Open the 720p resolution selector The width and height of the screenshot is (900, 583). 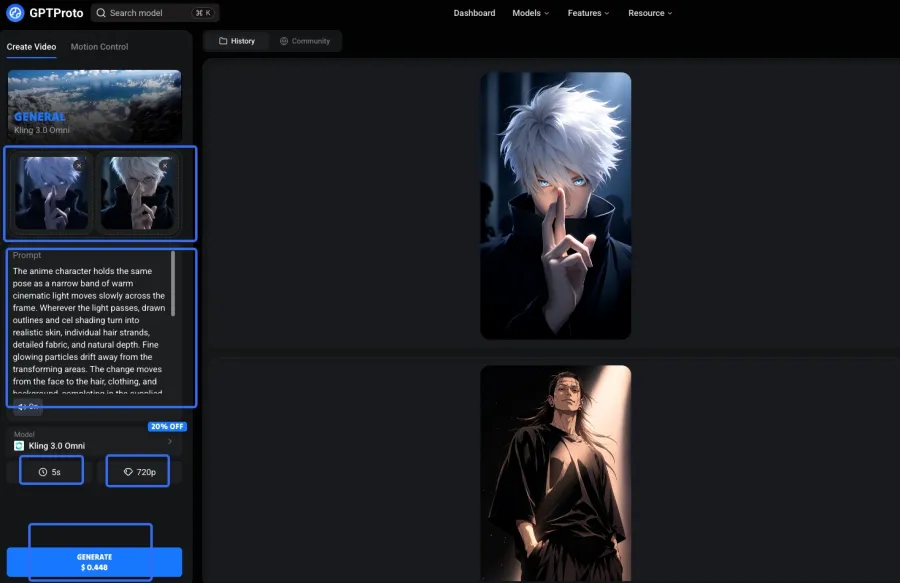pos(138,471)
